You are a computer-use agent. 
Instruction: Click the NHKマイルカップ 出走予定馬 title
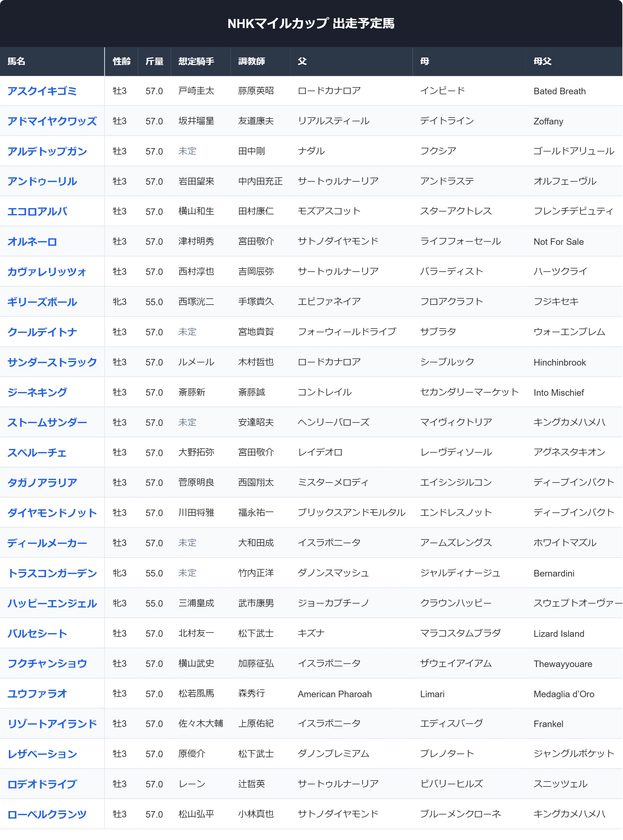311,23
